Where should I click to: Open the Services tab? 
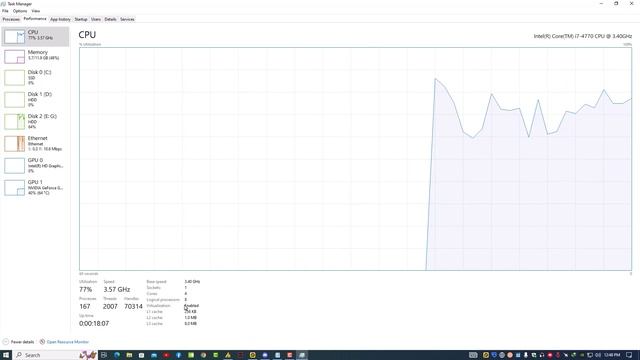(127, 19)
